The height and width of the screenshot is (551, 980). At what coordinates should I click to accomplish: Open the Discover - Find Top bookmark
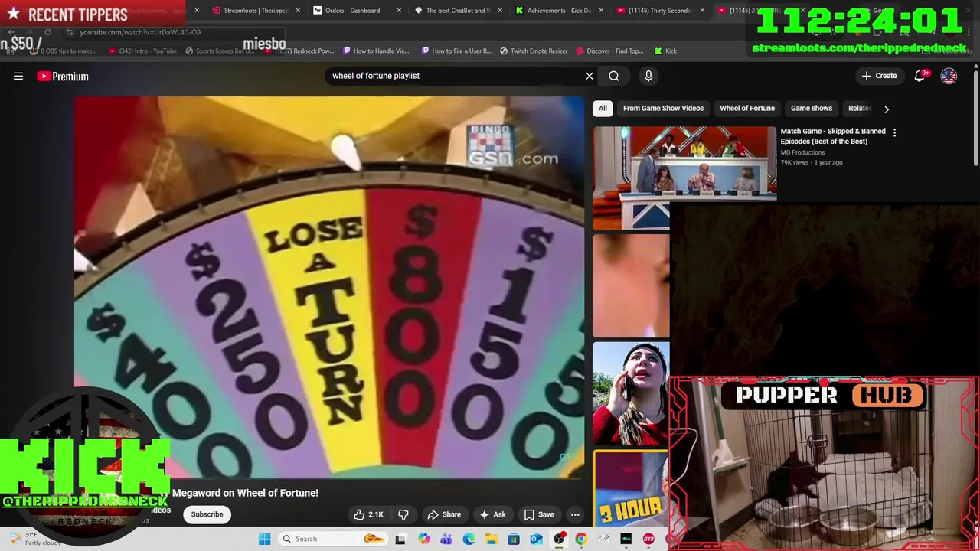click(x=609, y=51)
